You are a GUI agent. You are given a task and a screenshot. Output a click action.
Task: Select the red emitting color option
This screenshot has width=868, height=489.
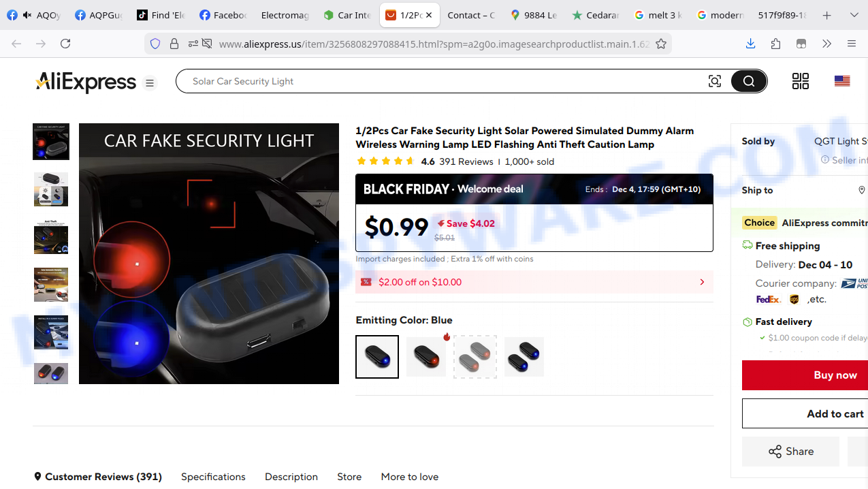[x=426, y=357]
